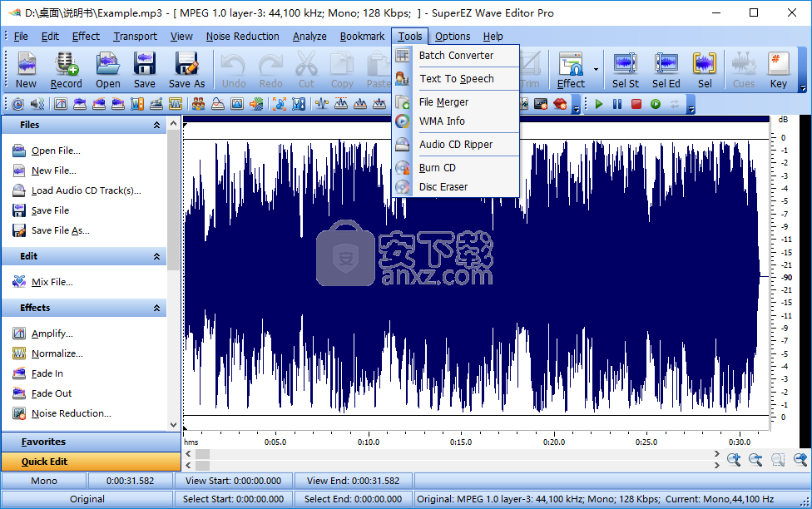Click the Save File As... link

tap(60, 230)
